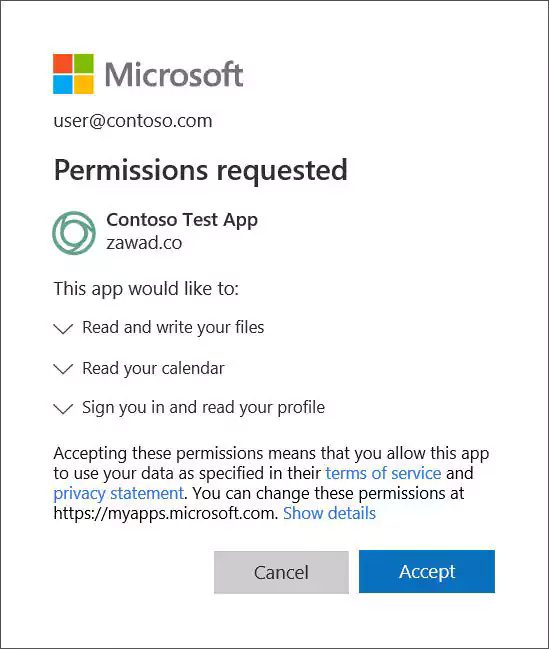549x649 pixels.
Task: Click the Permissions requested heading
Action: coord(200,170)
